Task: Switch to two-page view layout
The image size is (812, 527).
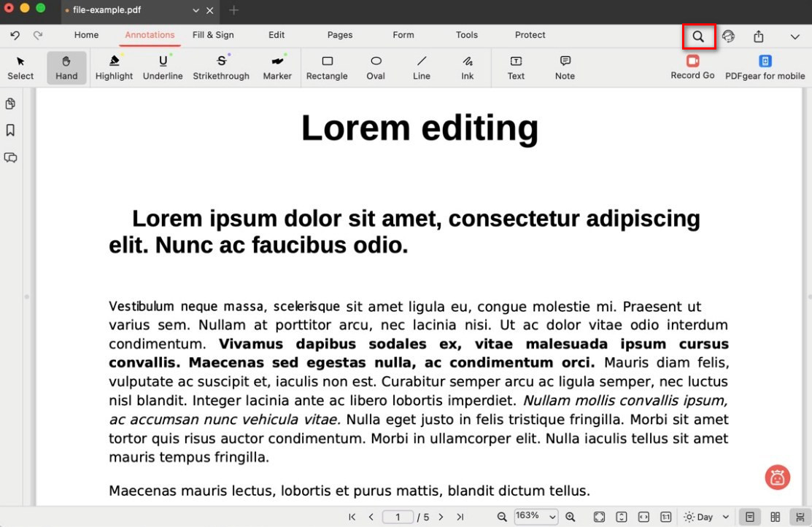Action: (776, 517)
